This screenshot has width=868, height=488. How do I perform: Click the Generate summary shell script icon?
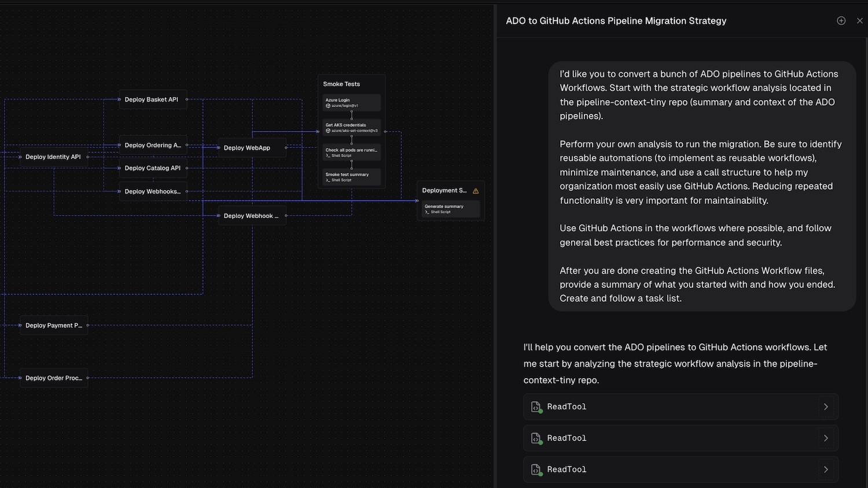(x=427, y=212)
